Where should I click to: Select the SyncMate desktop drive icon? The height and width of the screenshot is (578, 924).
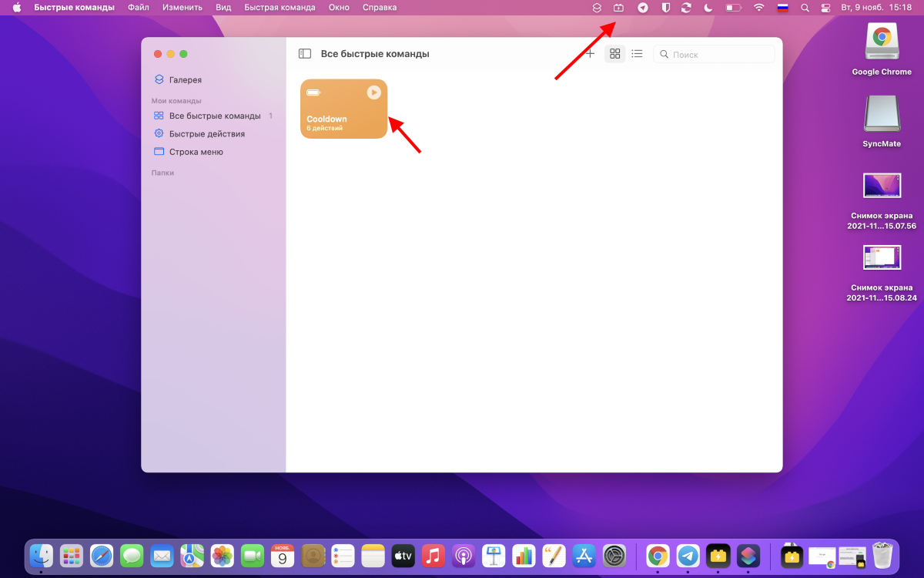882,114
